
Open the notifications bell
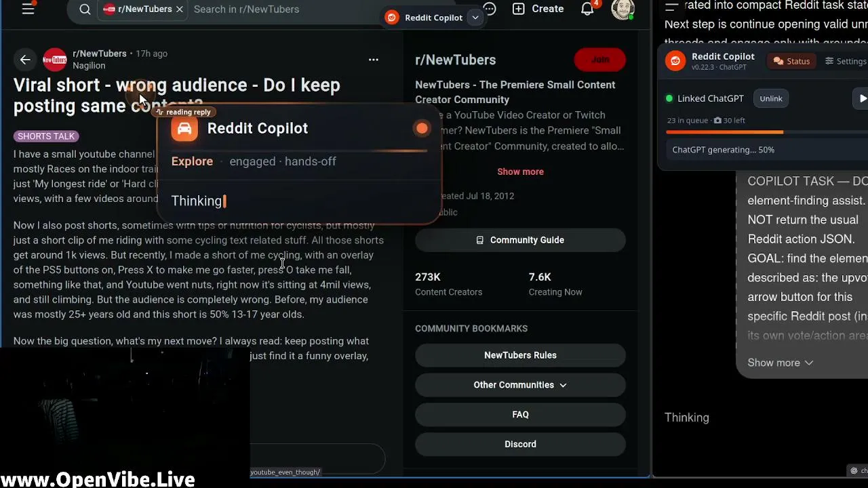pyautogui.click(x=587, y=9)
